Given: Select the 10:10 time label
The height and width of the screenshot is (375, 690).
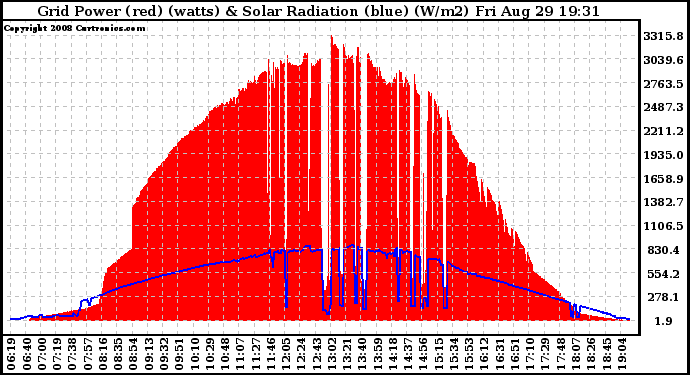Looking at the screenshot, I should tap(195, 354).
